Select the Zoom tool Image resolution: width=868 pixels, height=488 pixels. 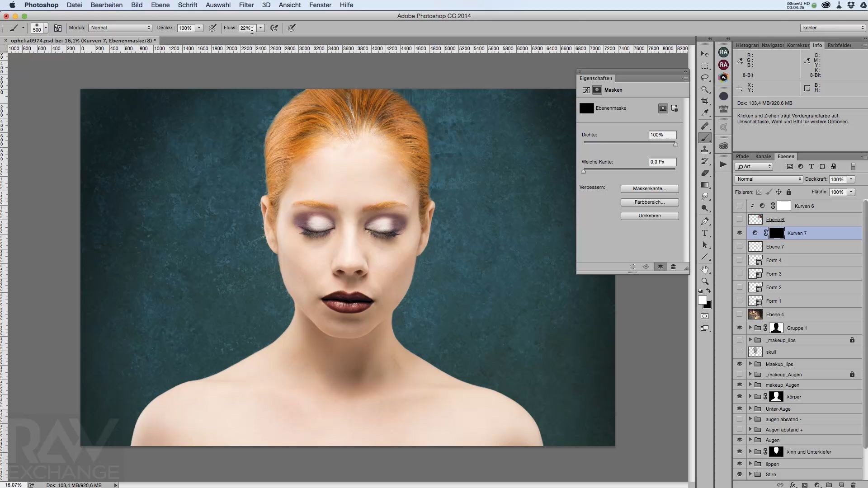705,281
